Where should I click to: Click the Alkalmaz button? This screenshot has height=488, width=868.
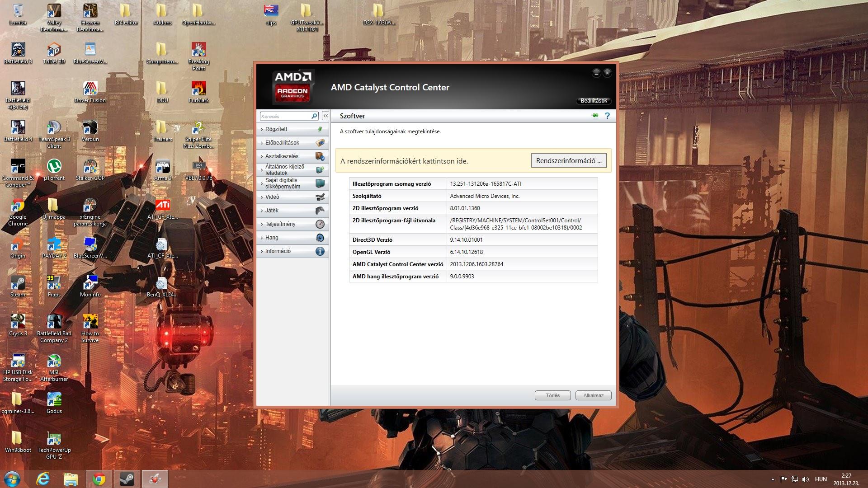[593, 395]
